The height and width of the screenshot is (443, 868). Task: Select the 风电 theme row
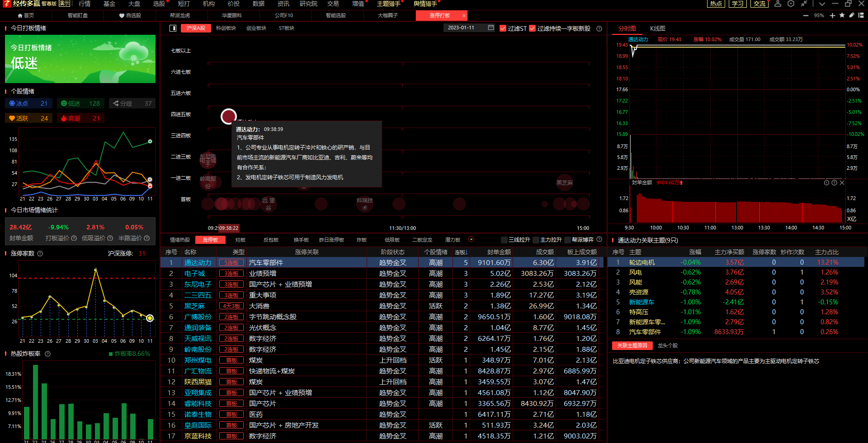click(x=736, y=272)
